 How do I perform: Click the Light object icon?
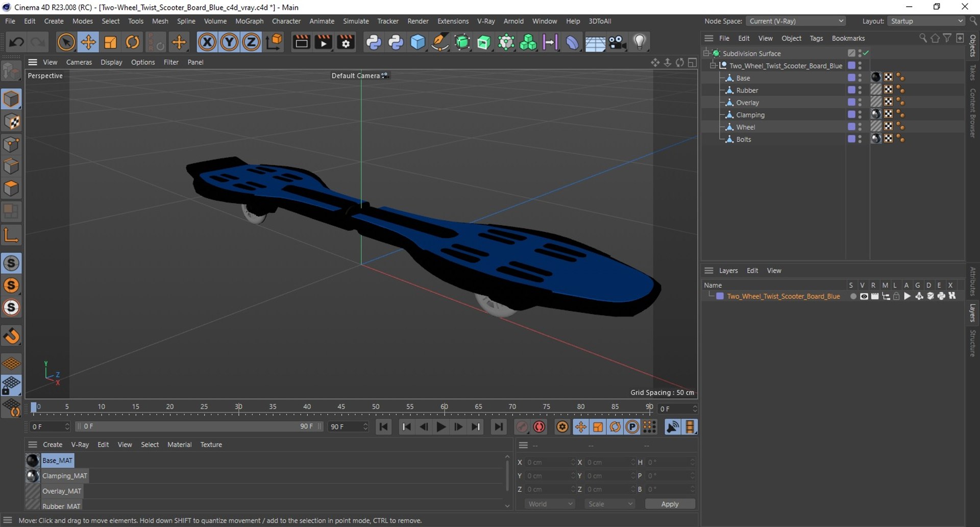pyautogui.click(x=640, y=42)
